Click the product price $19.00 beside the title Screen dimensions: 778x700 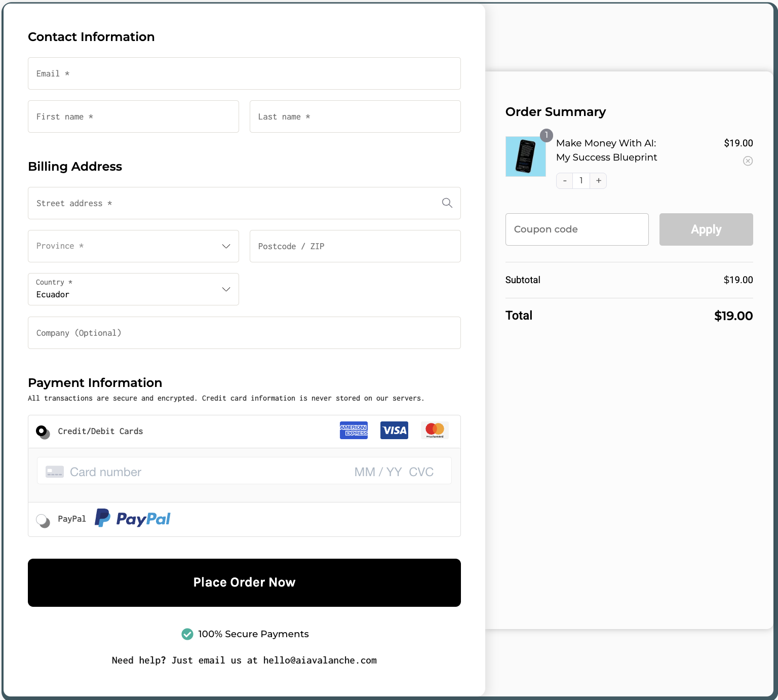[x=738, y=143]
